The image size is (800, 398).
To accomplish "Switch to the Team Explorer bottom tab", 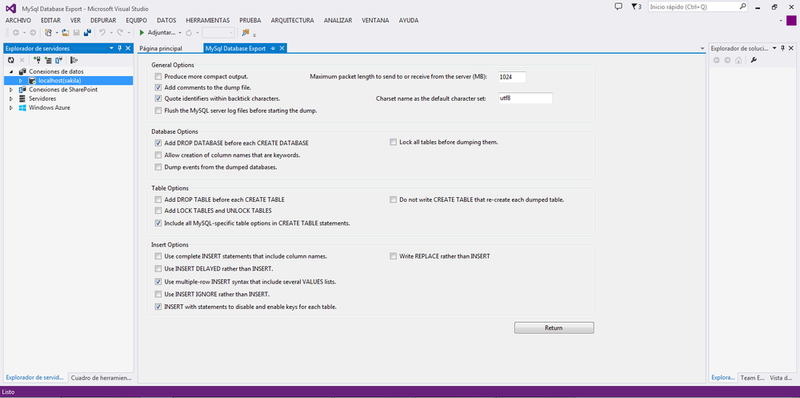I will pyautogui.click(x=752, y=378).
